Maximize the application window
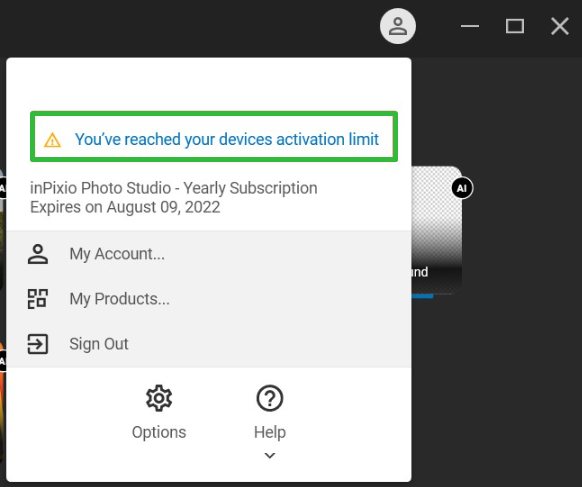The image size is (582, 487). click(x=515, y=26)
